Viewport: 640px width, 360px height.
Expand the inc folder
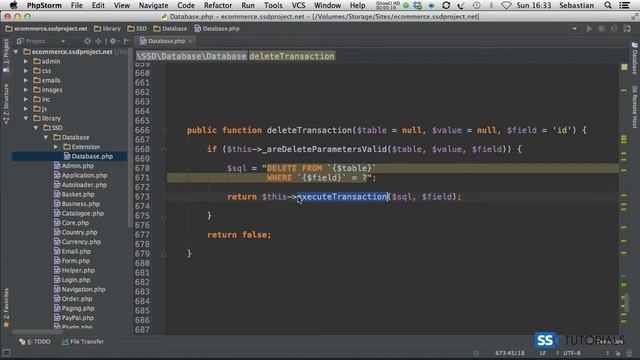tap(26, 99)
